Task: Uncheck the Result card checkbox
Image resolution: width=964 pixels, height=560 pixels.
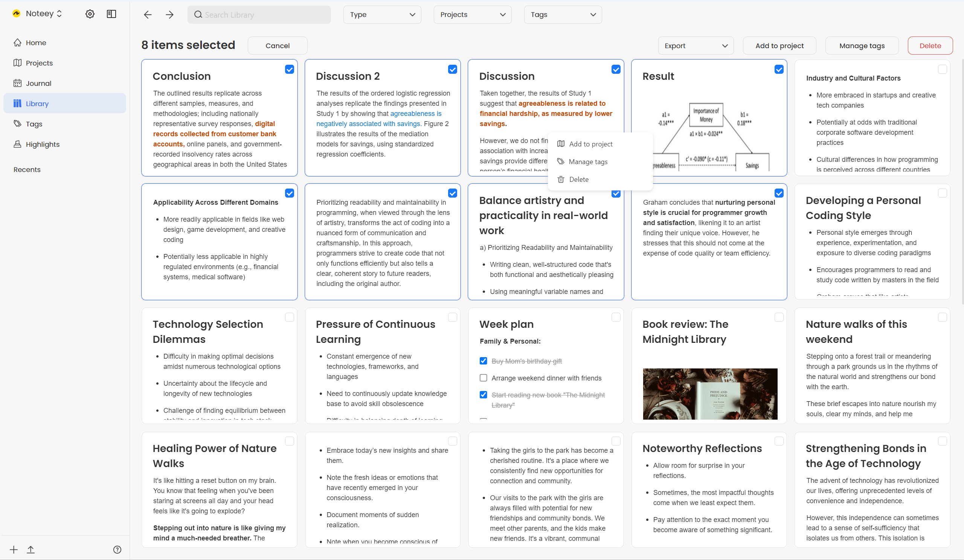Action: click(x=779, y=69)
